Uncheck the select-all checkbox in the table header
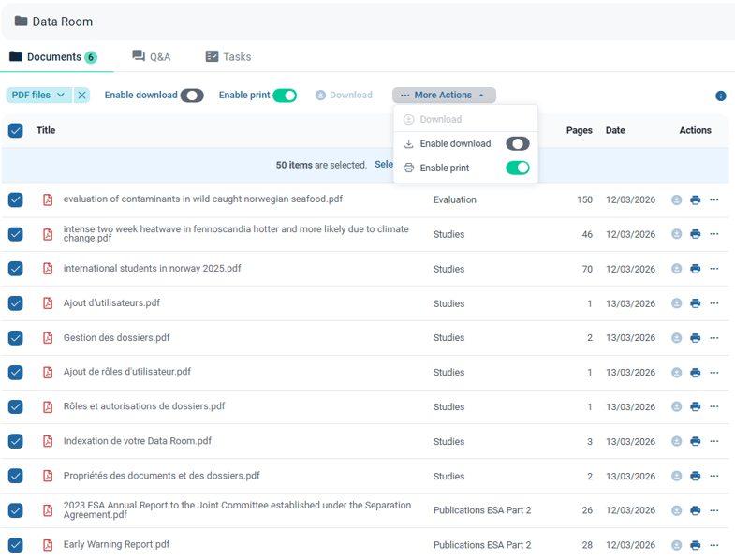Image resolution: width=735 pixels, height=560 pixels. tap(16, 130)
